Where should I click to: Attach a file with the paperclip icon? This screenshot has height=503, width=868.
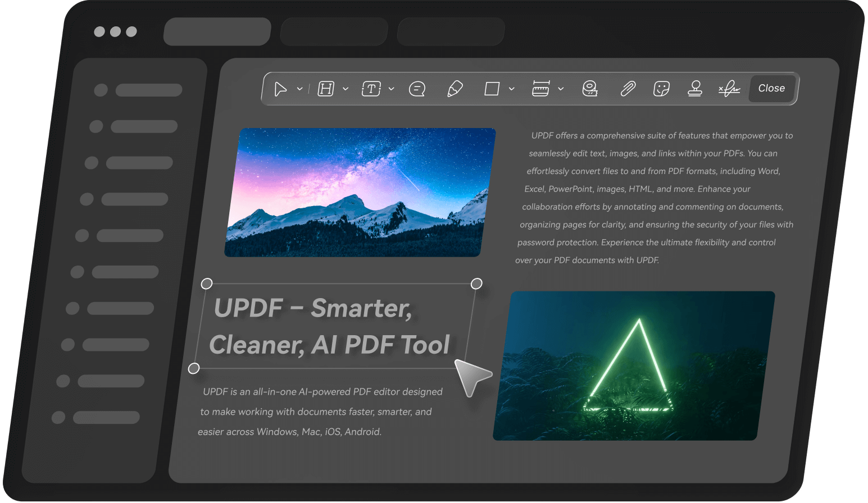[x=628, y=89]
